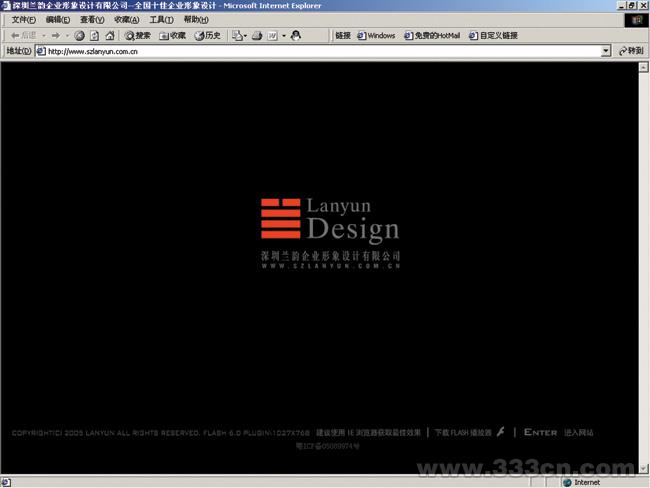This screenshot has height=488, width=650.
Task: Click the QQ penguin toolbar icon
Action: (x=297, y=35)
